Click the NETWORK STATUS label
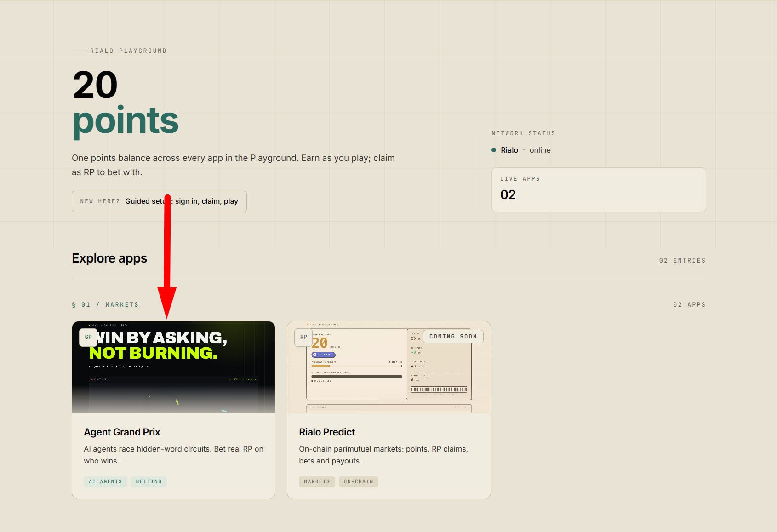Viewport: 777px width, 532px height. coord(523,133)
